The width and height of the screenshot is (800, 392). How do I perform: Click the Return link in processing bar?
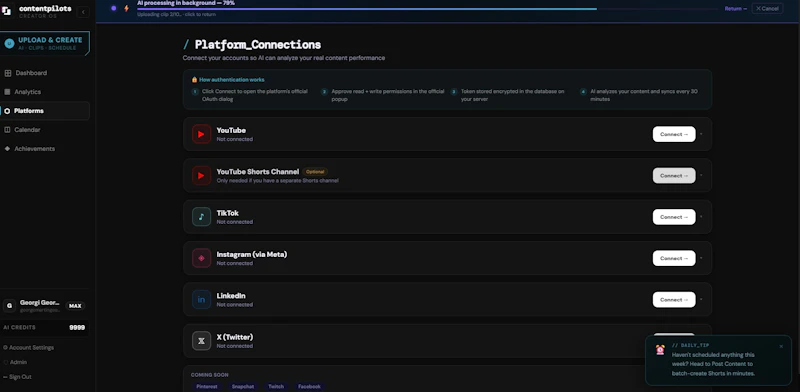pyautogui.click(x=736, y=9)
